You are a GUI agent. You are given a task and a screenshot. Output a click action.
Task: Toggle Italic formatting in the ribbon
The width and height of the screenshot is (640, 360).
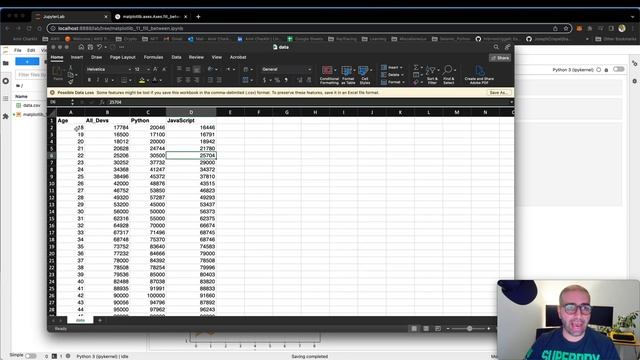(x=98, y=80)
